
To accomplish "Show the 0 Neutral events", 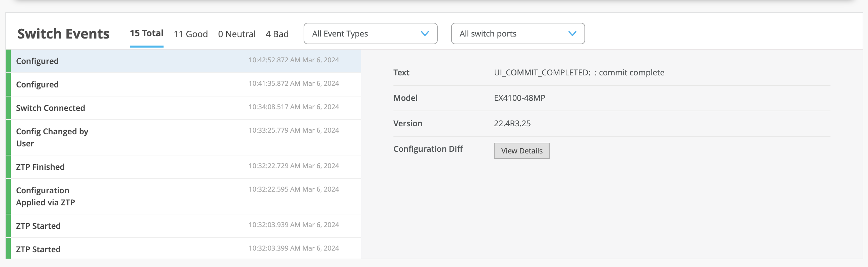I will 237,34.
